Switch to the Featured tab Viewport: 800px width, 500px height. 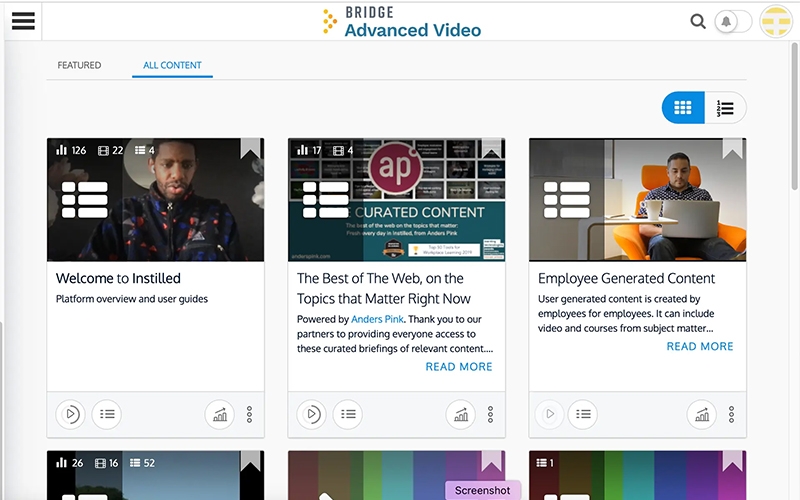click(x=79, y=65)
